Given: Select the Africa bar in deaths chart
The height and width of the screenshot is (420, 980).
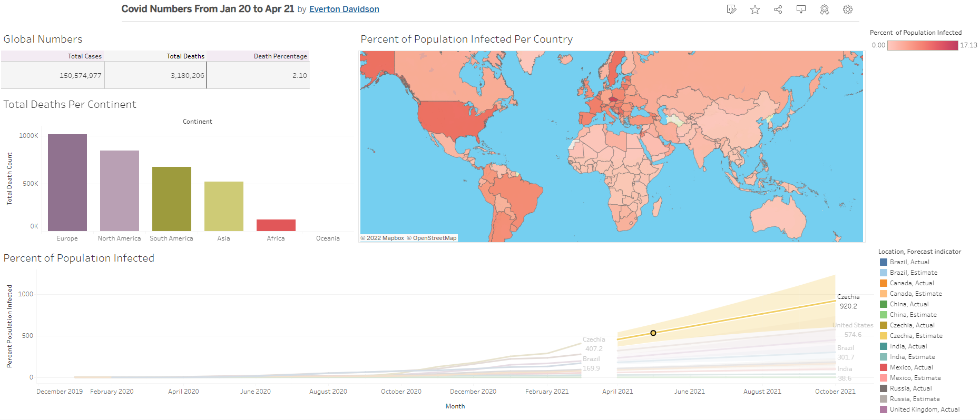Looking at the screenshot, I should click(276, 225).
